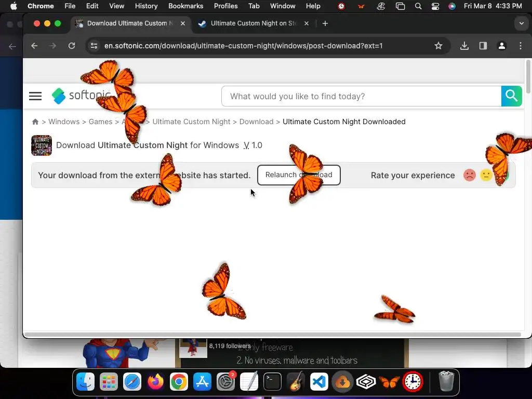The image size is (532, 399).
Task: Open TextEdit from the Dock
Action: (x=249, y=382)
